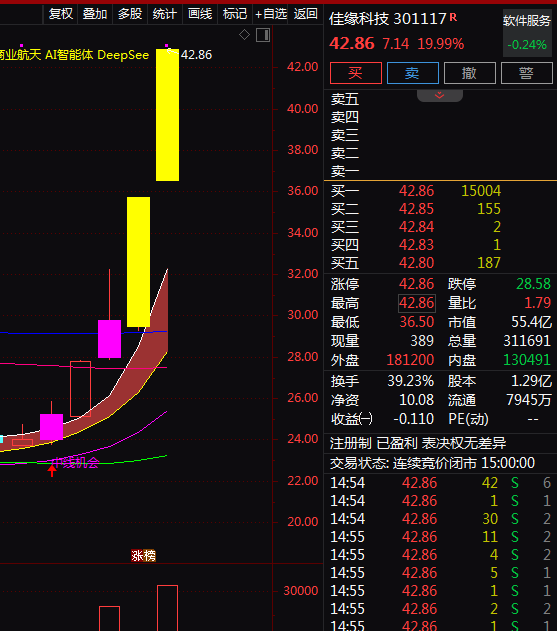Image resolution: width=557 pixels, height=631 pixels.
Task: Add stock with +自选 button
Action: 270,14
